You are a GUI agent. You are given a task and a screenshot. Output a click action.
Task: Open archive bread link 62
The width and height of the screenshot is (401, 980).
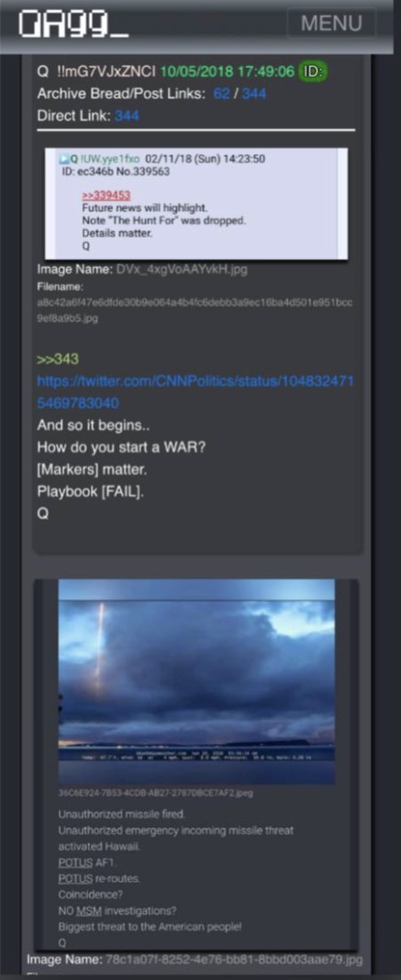coord(221,95)
